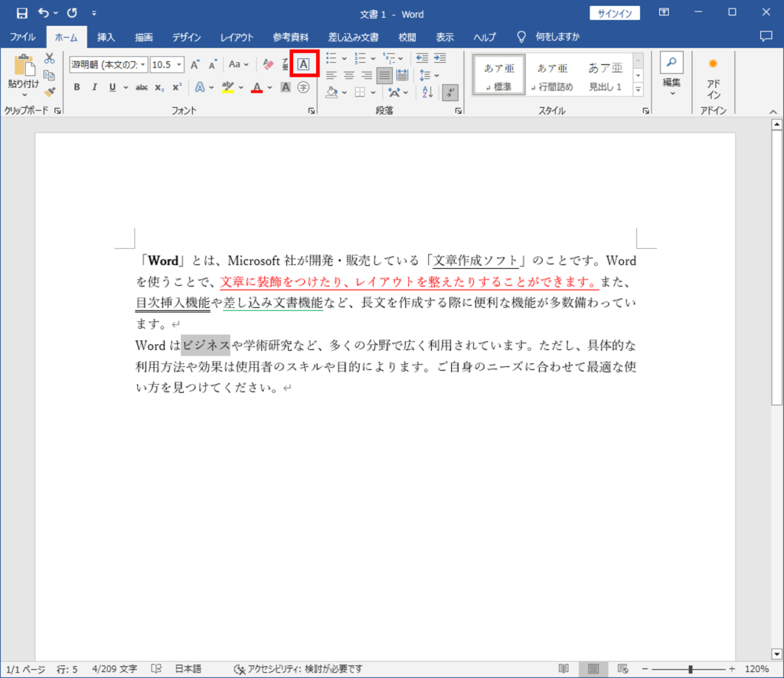
Task: Click the sort icon in the paragraph group
Action: [427, 91]
